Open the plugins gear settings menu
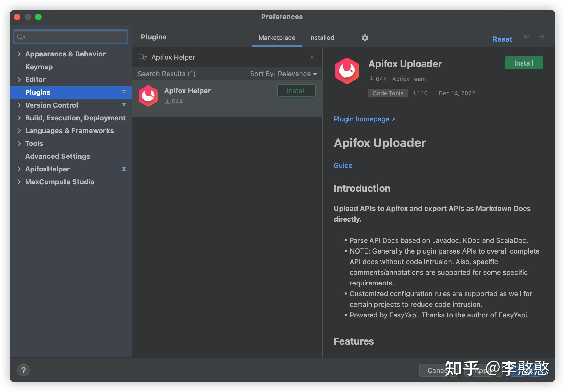Image resolution: width=565 pixels, height=392 pixels. click(365, 38)
